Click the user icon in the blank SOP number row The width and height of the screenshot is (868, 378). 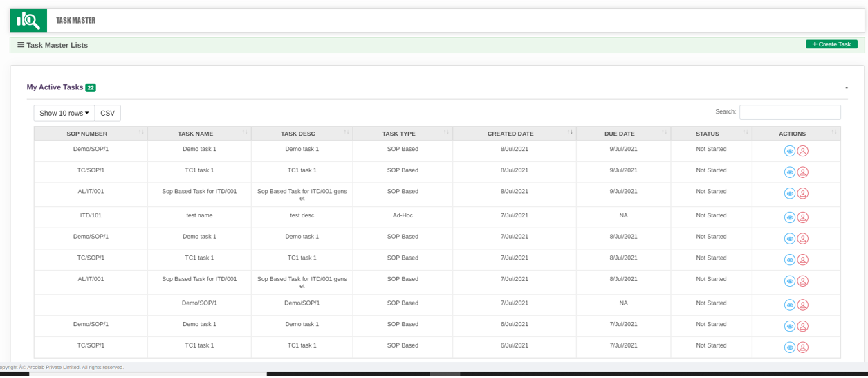point(802,305)
